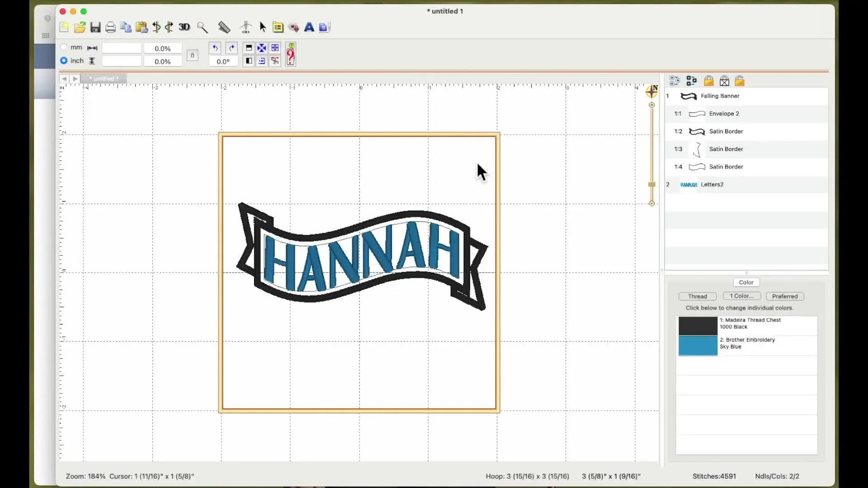Click the rotation angle 0.0° field
868x488 pixels.
coord(223,61)
